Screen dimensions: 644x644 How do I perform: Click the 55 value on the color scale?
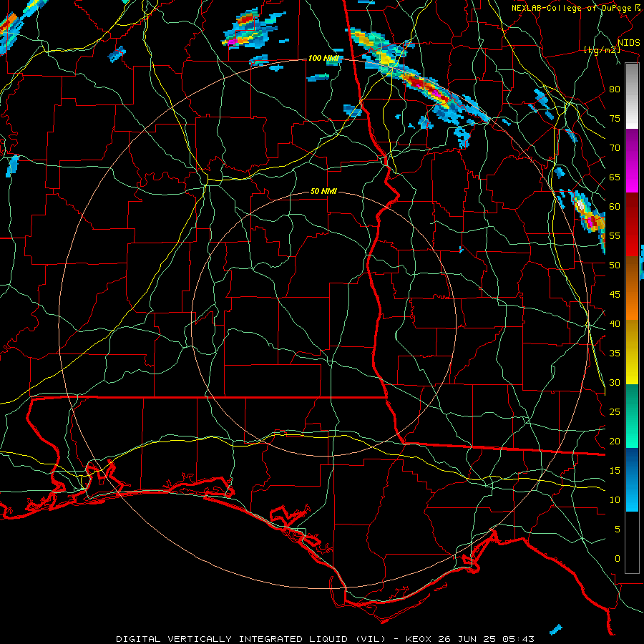coord(615,235)
